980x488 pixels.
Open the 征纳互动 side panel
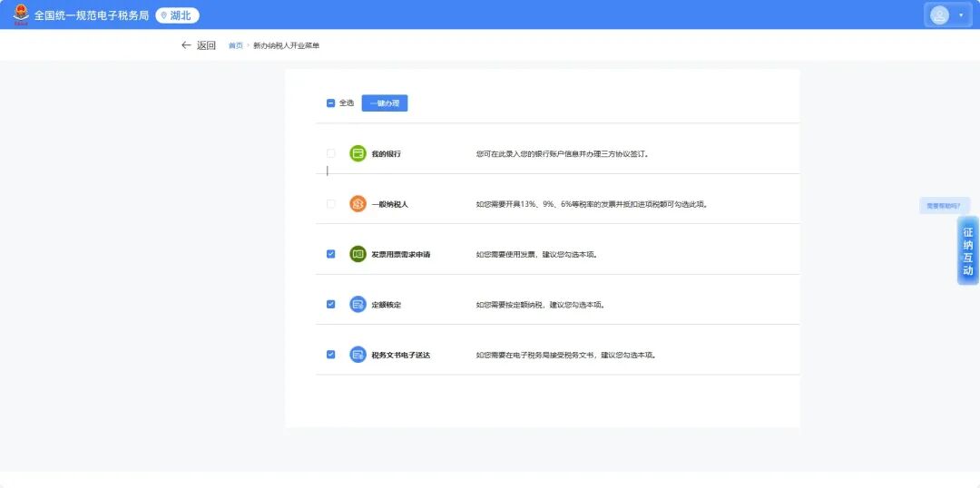[x=968, y=251]
